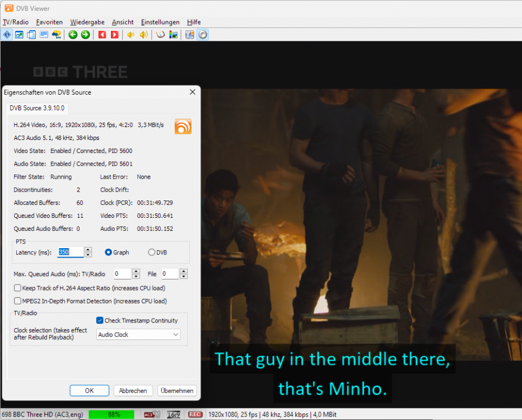Screen dimensions: 522x420
Task: Select the Graph PTS radio button
Action: (x=108, y=252)
